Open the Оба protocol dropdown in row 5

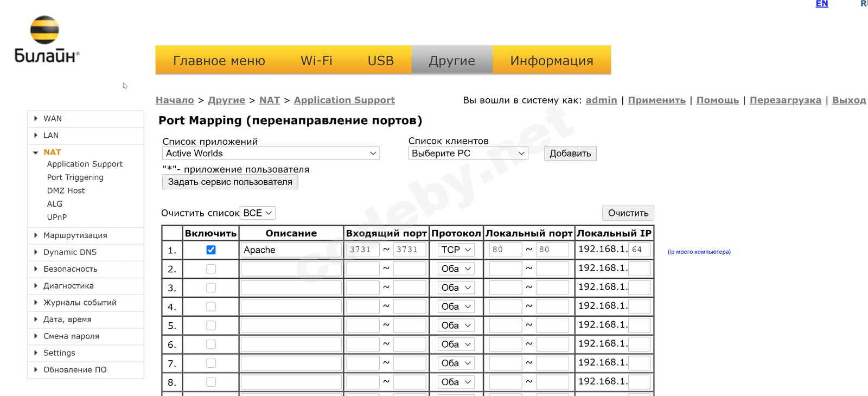tap(456, 325)
